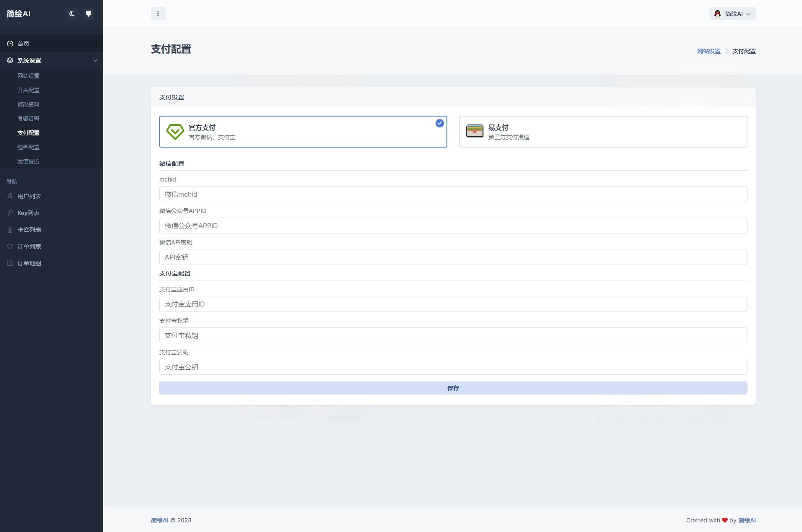This screenshot has height=532, width=802.
Task: Click the theme brush icon in sidebar header
Action: coord(88,13)
